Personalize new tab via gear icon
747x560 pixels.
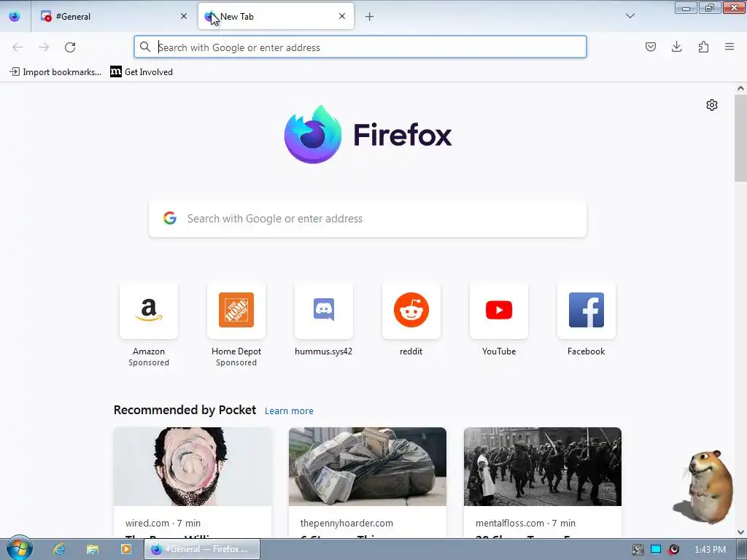pos(712,105)
